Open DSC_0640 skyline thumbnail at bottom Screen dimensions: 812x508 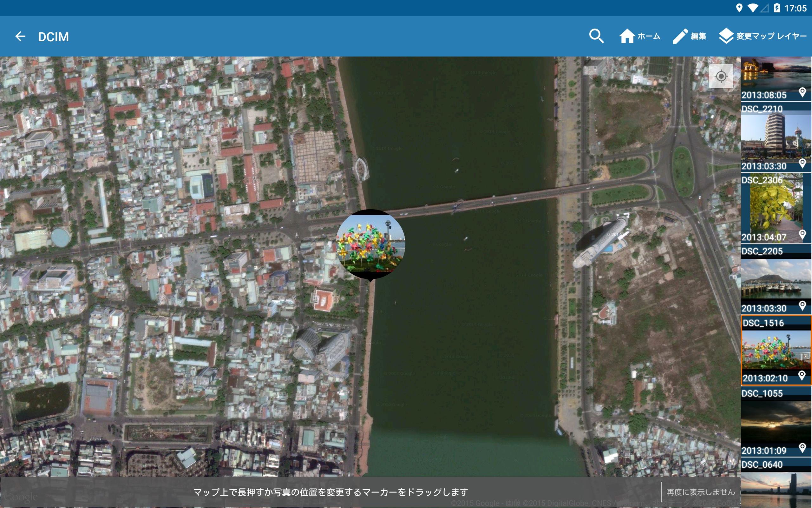click(x=776, y=483)
